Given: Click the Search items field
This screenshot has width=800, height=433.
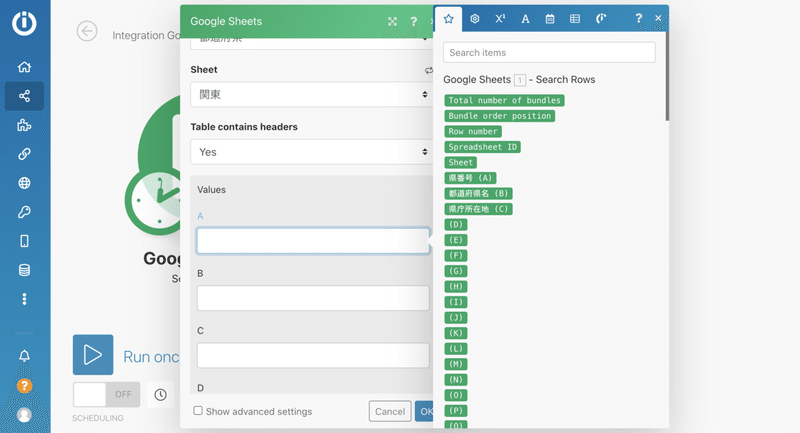Looking at the screenshot, I should click(x=549, y=52).
